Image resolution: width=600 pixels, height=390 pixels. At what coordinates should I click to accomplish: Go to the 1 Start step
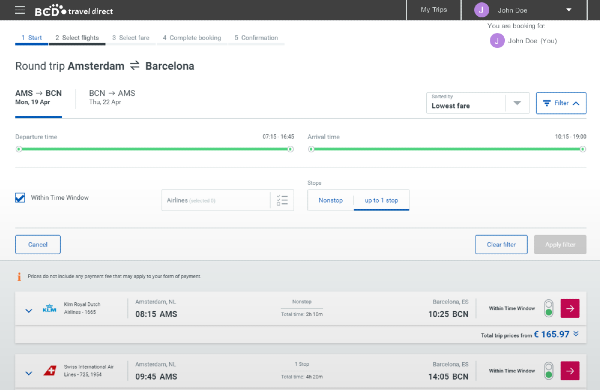click(31, 38)
